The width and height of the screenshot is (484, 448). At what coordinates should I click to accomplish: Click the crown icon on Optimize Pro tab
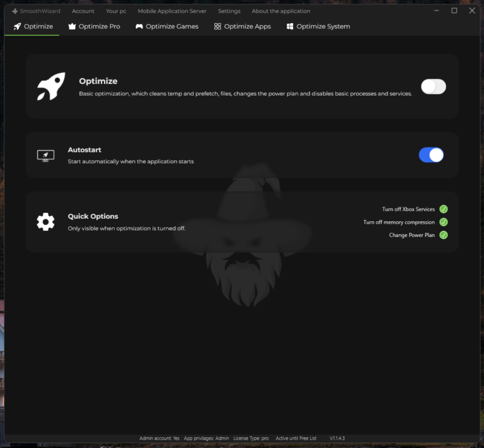(72, 26)
